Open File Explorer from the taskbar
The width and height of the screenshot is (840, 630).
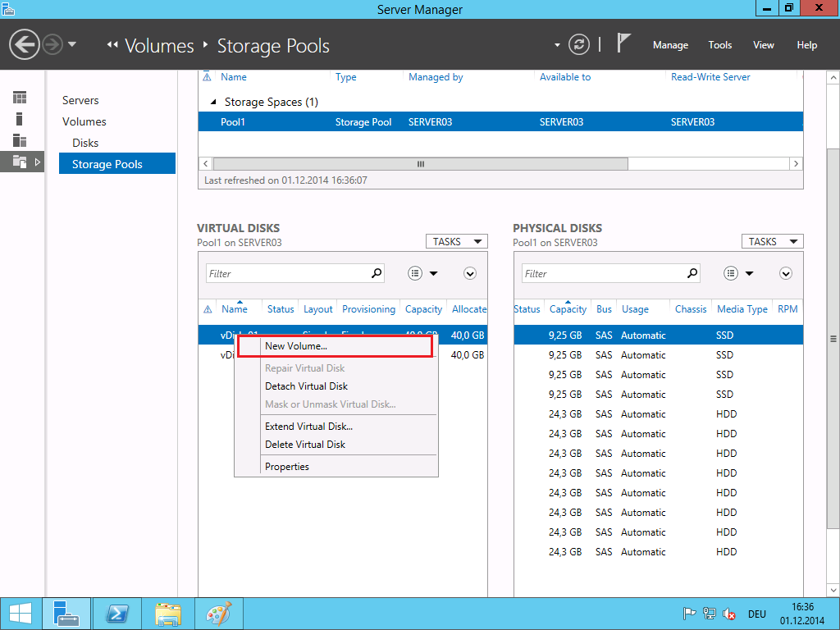(167, 614)
